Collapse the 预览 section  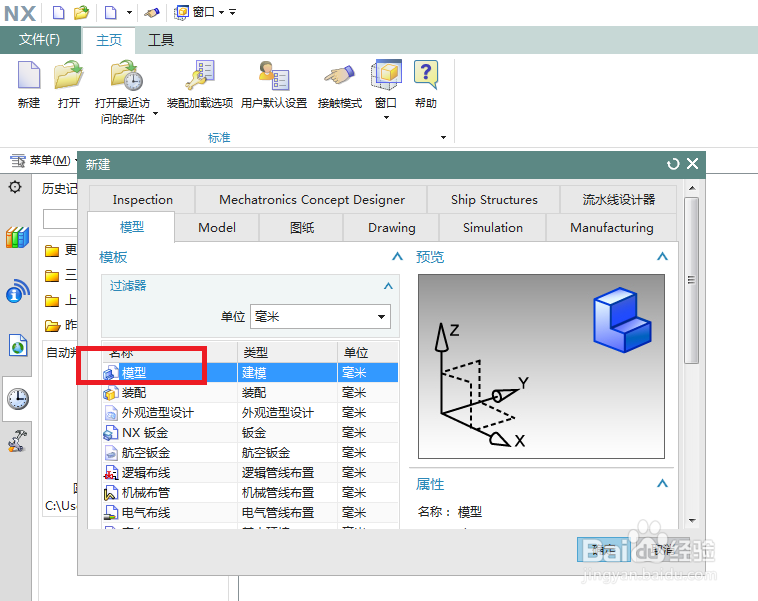pos(662,257)
